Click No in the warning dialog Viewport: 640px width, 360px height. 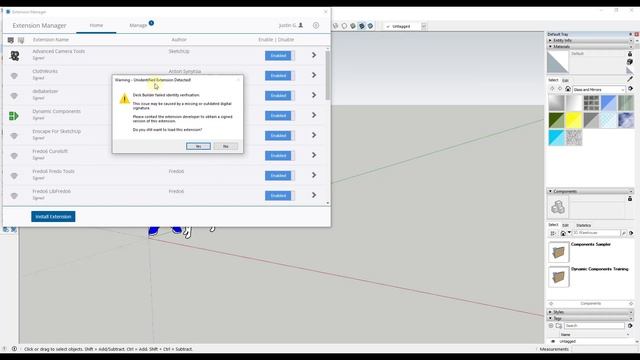[x=226, y=146]
